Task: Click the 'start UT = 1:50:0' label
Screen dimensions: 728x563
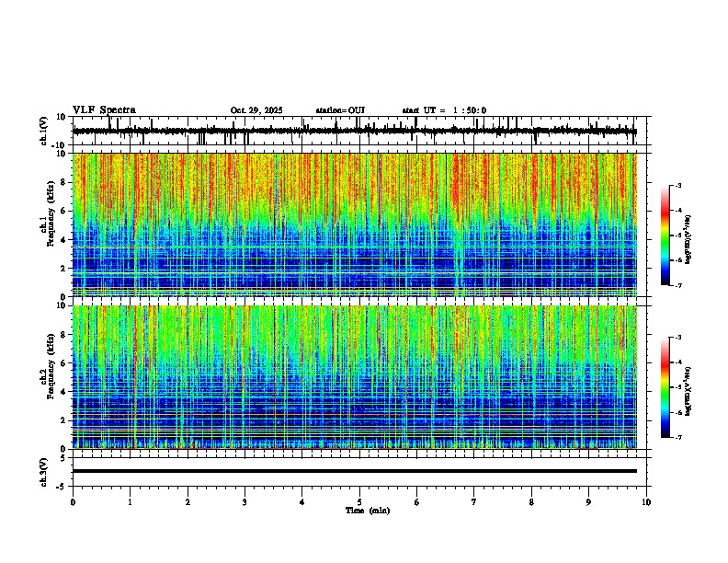Action: [444, 110]
